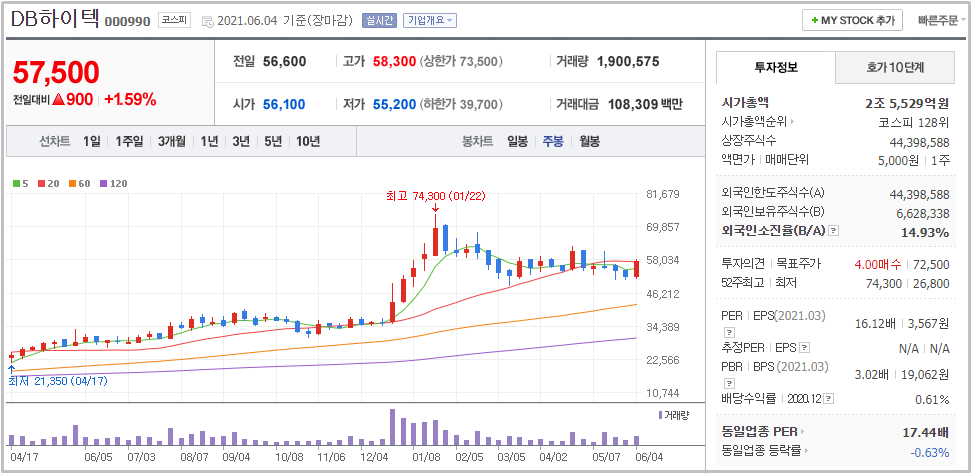Select 1주일 line chart period
971x474 pixels.
click(129, 141)
